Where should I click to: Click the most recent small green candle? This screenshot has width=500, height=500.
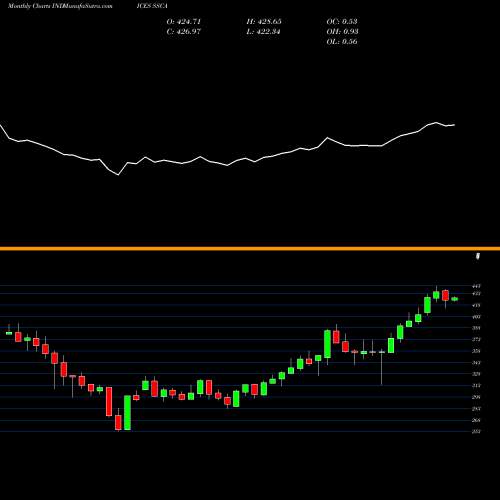455,299
